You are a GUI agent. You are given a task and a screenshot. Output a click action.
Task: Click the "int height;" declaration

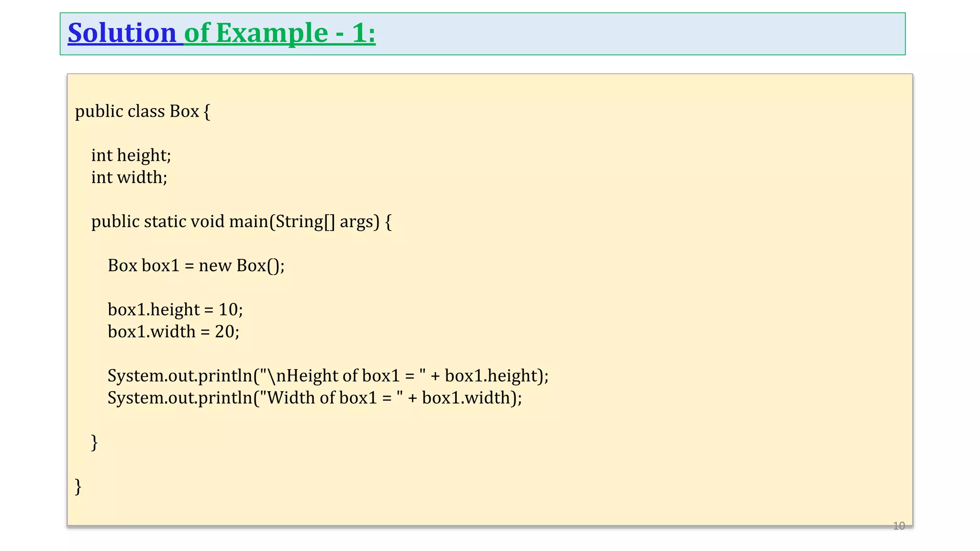(x=131, y=155)
